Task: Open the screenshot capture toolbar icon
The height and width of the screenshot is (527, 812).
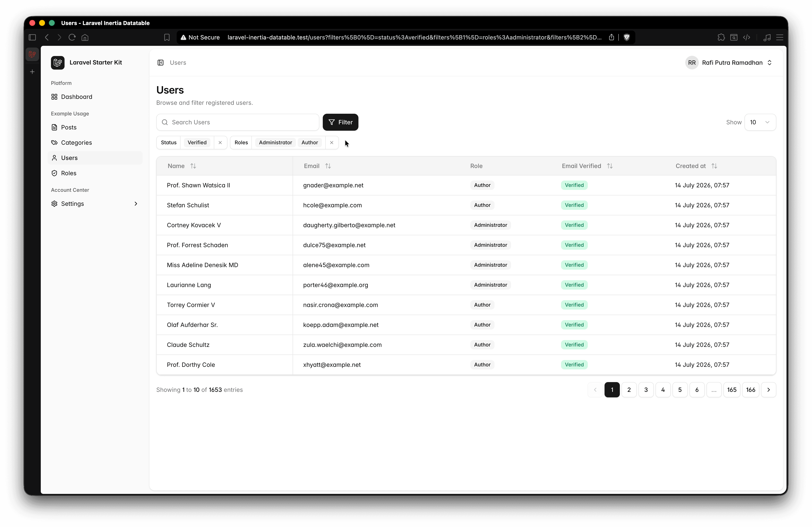Action: (734, 37)
